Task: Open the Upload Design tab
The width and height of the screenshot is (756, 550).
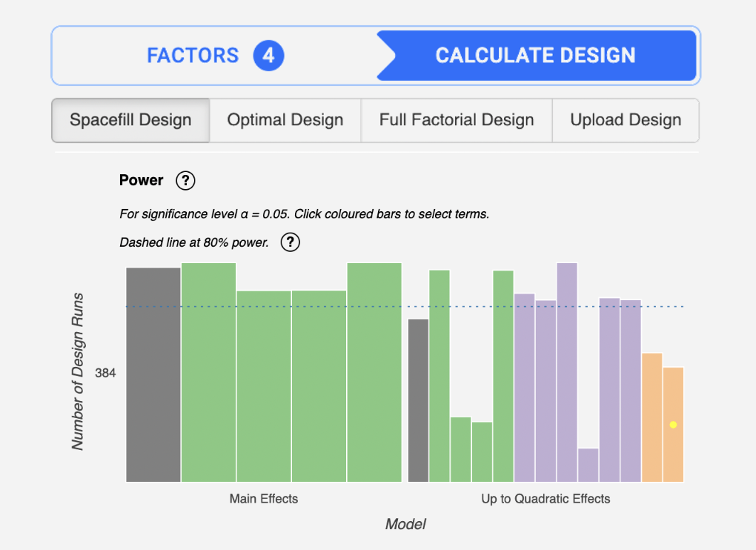Action: [626, 119]
